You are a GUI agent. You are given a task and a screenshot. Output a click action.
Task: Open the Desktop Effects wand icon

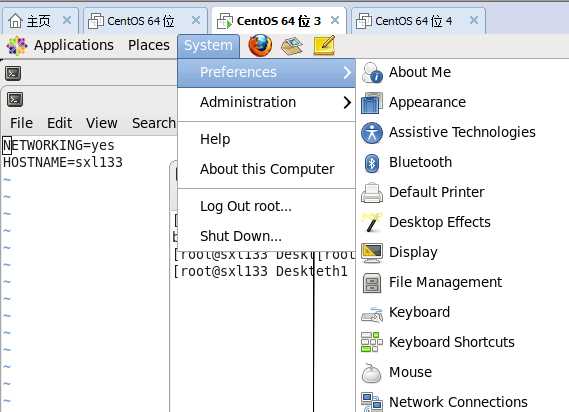(372, 223)
